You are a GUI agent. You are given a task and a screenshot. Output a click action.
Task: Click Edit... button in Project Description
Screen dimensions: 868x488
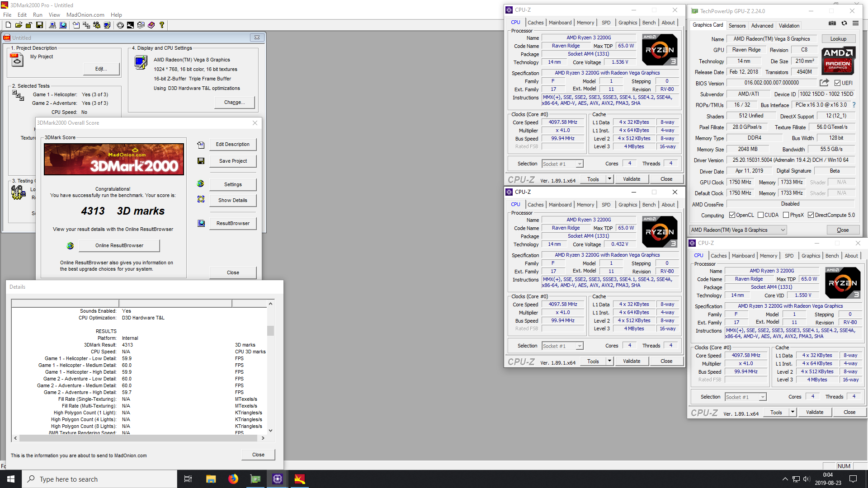pos(101,69)
